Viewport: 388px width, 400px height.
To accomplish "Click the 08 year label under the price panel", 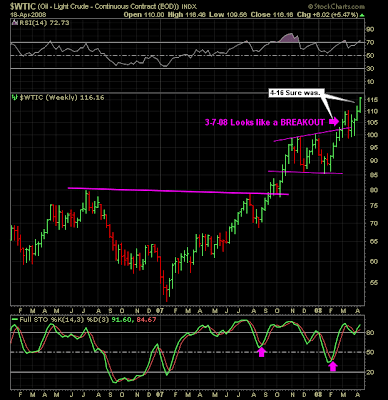I will coord(318,311).
